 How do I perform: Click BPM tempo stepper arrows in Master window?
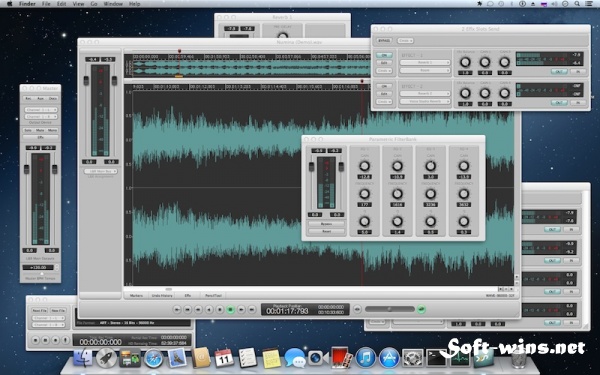(57, 267)
